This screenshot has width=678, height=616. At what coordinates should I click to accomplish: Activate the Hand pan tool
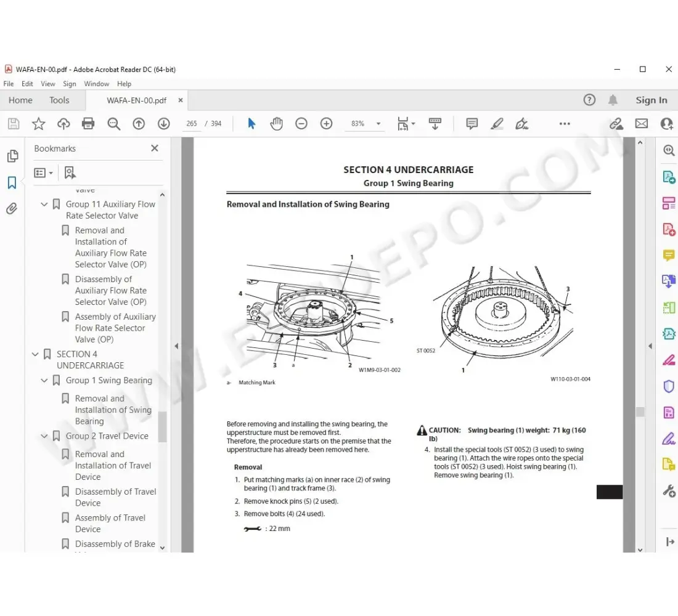(x=276, y=124)
